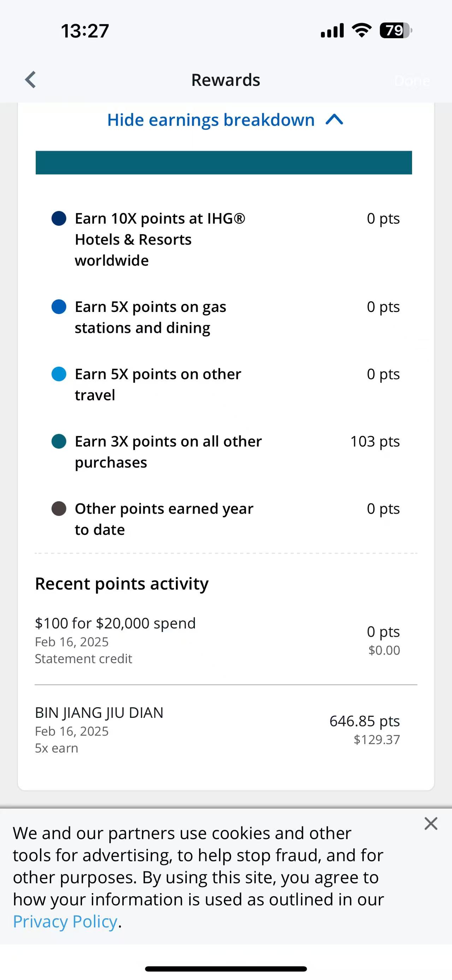Open the BIN JIANG JIU DIAN transaction

click(x=217, y=730)
